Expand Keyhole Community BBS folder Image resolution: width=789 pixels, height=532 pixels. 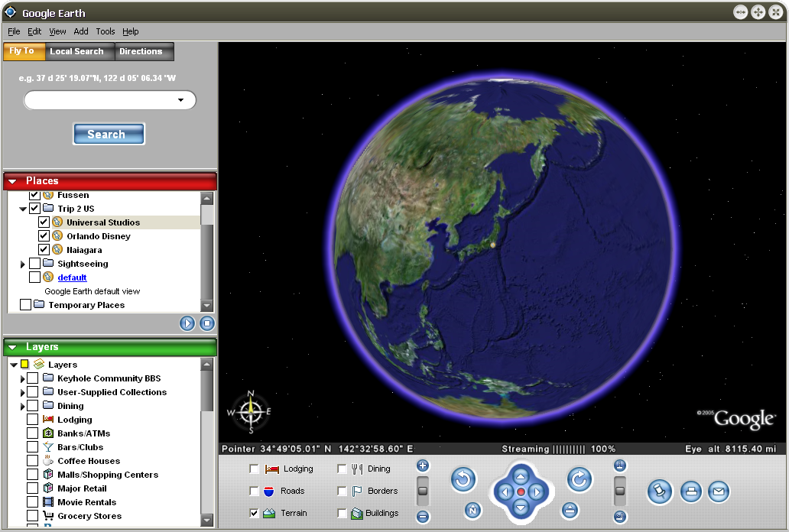22,378
